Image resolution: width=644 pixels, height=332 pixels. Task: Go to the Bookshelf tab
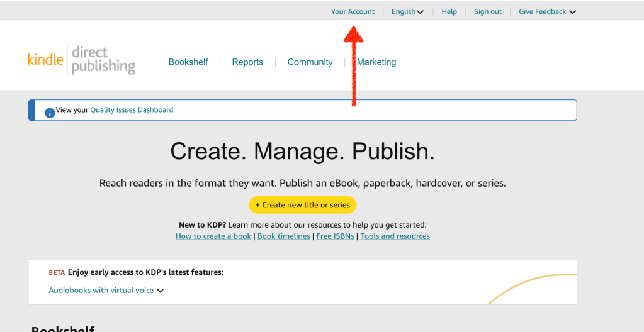point(188,62)
